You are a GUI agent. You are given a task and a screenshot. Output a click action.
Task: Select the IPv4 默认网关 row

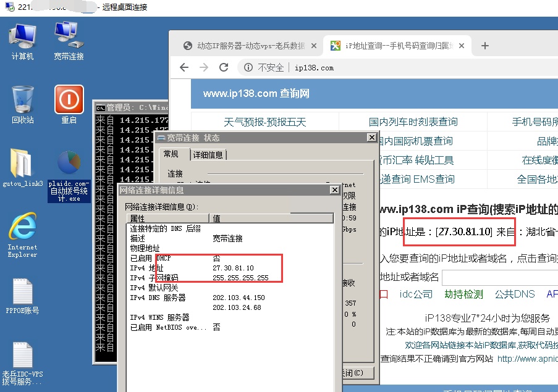[230, 288]
